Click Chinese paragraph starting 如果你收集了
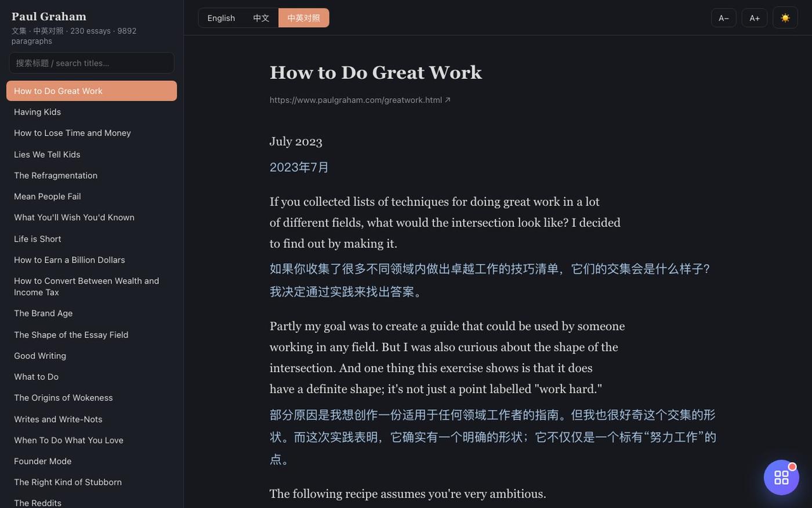Viewport: 812px width, 508px height. [490, 280]
